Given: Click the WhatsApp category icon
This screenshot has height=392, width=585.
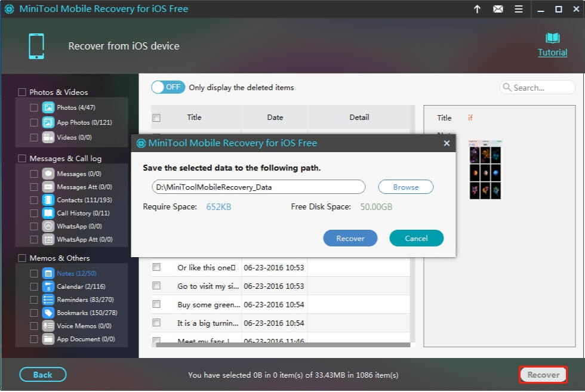Looking at the screenshot, I should [48, 226].
